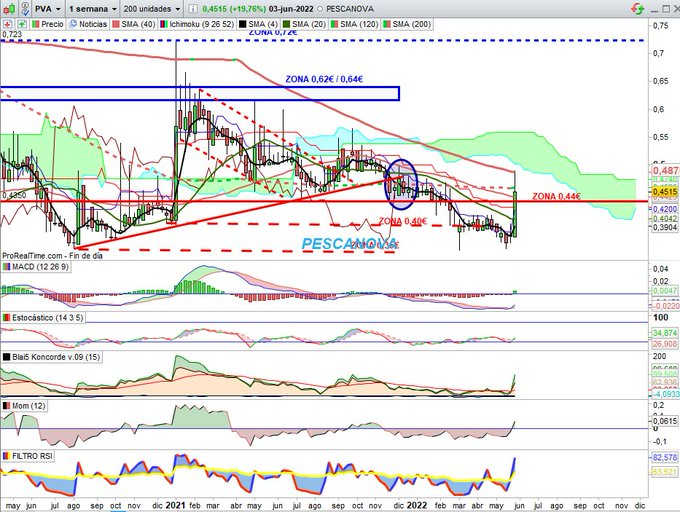The image size is (680, 512).
Task: Click the info icon before the price
Action: [x=193, y=9]
